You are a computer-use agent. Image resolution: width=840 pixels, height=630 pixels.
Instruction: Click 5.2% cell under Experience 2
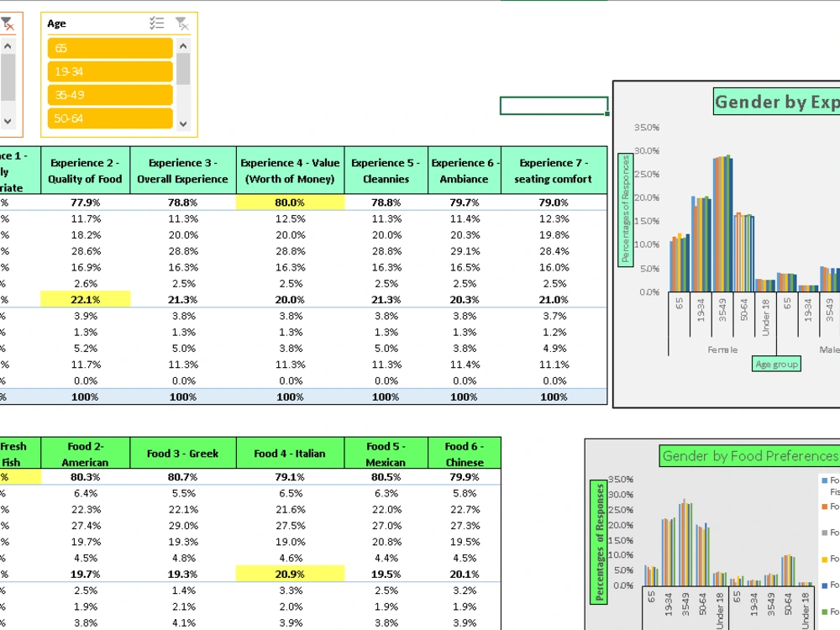(x=85, y=349)
